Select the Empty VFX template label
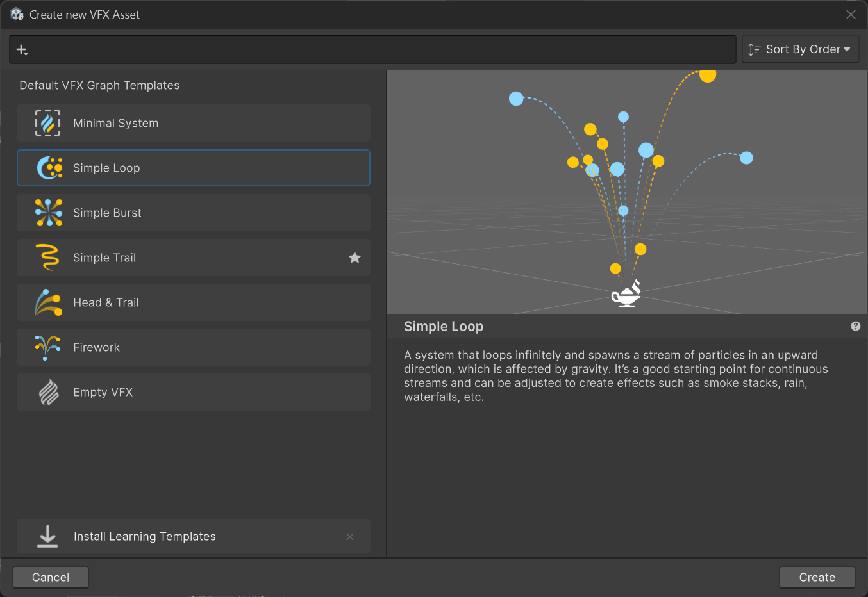The width and height of the screenshot is (868, 597). [103, 392]
